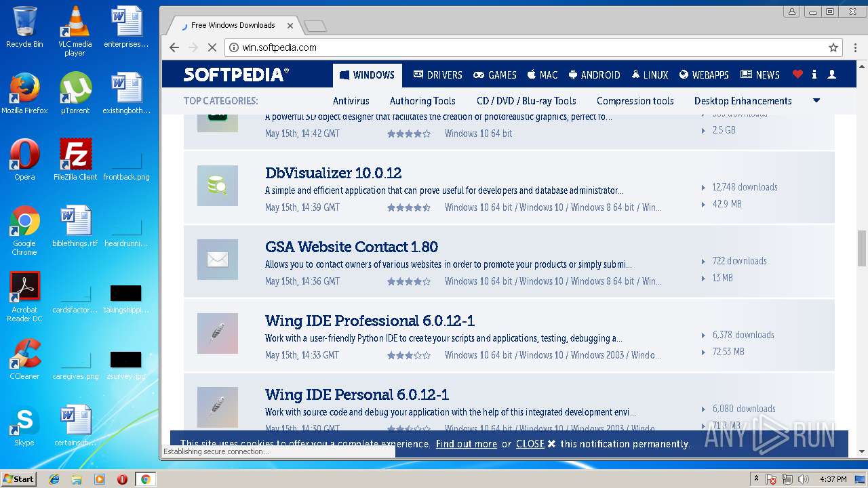This screenshot has height=488, width=868.
Task: Select the WINDOWS section tab
Action: coord(367,75)
